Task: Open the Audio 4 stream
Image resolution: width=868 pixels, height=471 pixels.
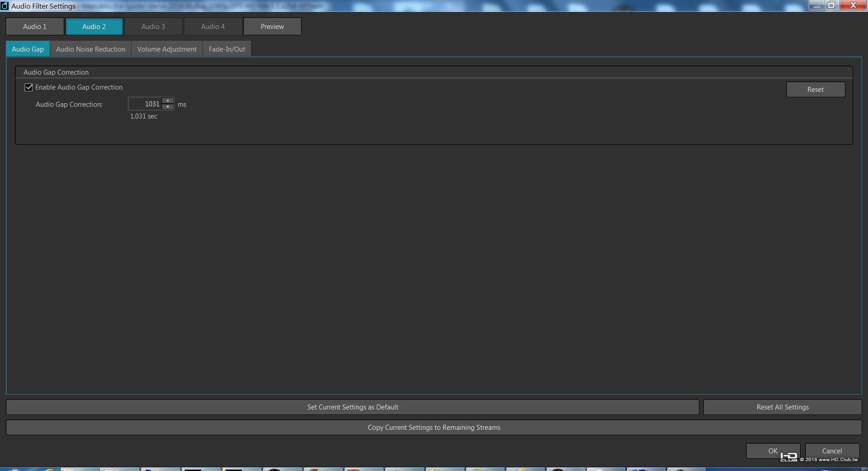Action: (x=213, y=26)
